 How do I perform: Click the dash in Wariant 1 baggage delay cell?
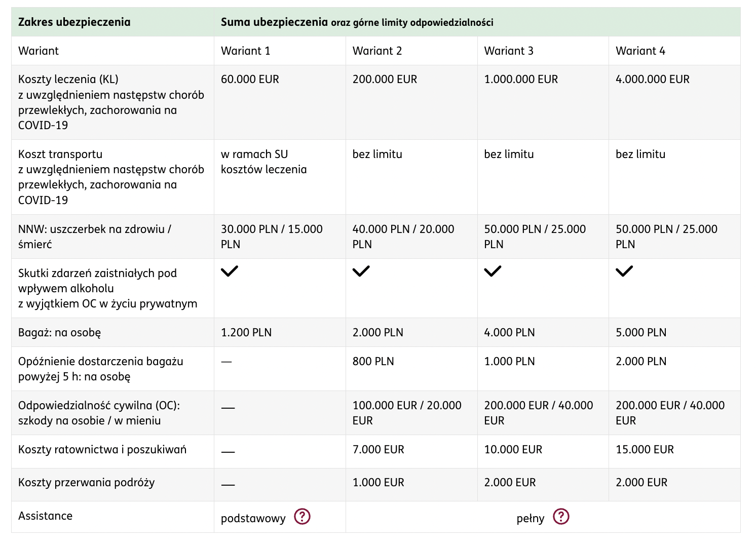pos(226,362)
